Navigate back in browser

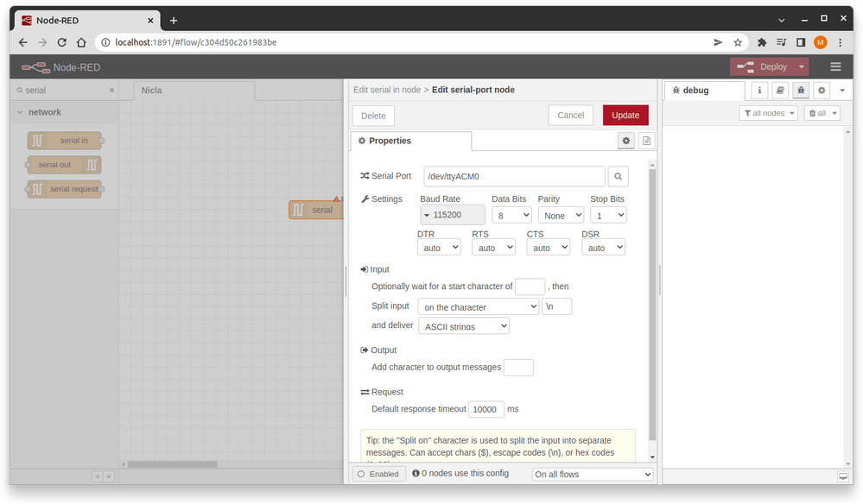tap(22, 42)
